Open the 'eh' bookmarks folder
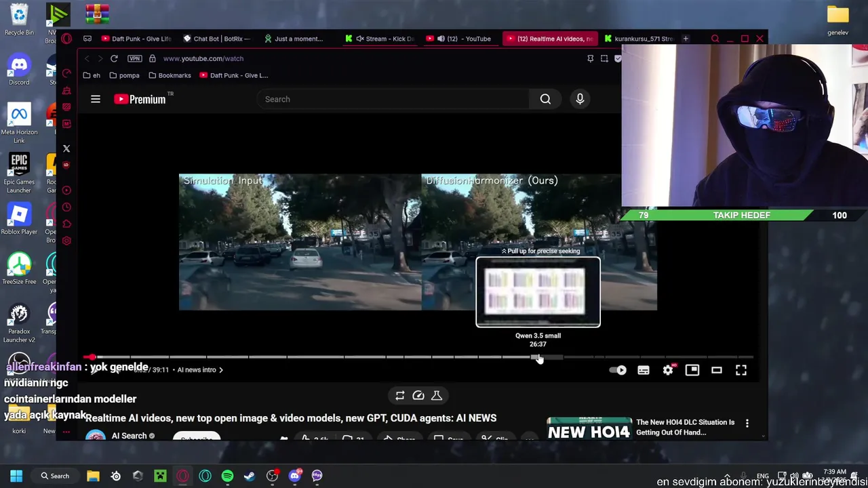Viewport: 868px width, 488px height. click(92, 75)
